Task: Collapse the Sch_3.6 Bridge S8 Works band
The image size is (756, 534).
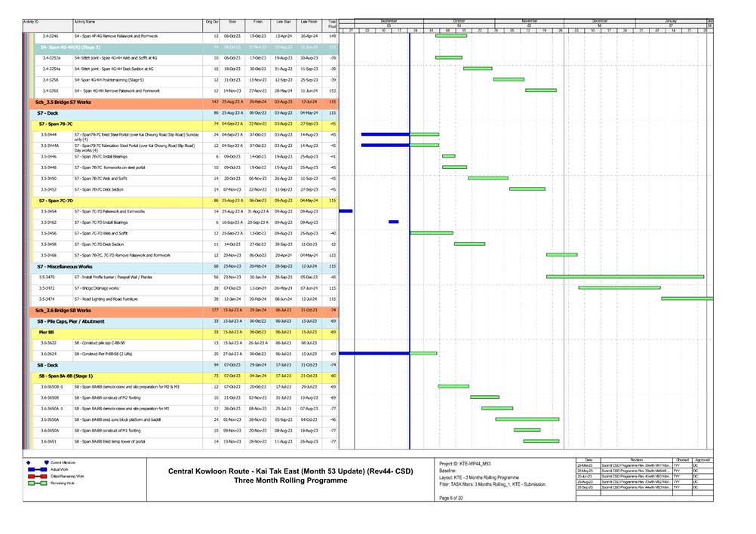Action: (x=64, y=310)
